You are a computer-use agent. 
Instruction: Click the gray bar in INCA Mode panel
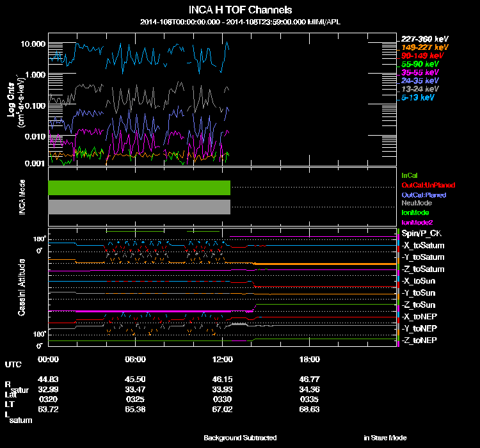pyautogui.click(x=139, y=207)
